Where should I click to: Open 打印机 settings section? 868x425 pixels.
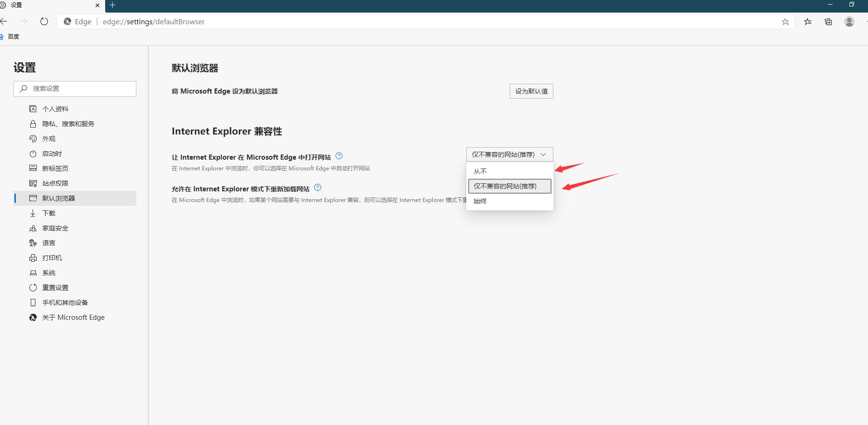[x=75, y=258]
